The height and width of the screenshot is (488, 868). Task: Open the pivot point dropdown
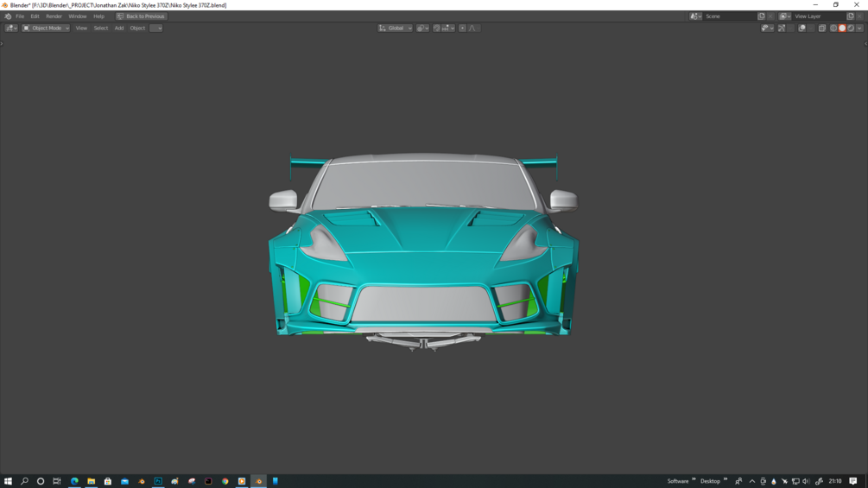click(x=422, y=29)
